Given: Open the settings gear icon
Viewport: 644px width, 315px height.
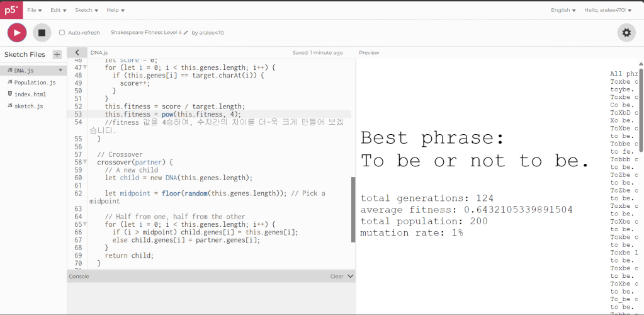Looking at the screenshot, I should coord(626,33).
